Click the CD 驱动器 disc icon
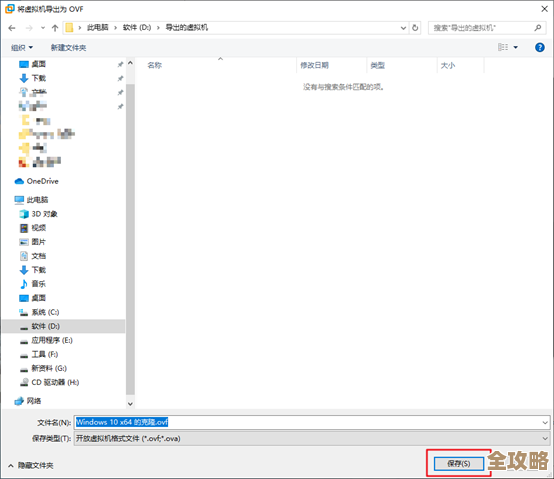Screen dimensions: 554x479 (24, 382)
